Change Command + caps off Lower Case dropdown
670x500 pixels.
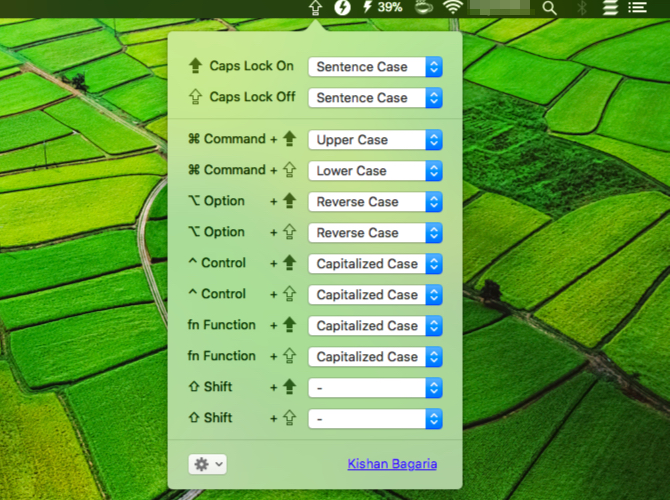pos(375,171)
